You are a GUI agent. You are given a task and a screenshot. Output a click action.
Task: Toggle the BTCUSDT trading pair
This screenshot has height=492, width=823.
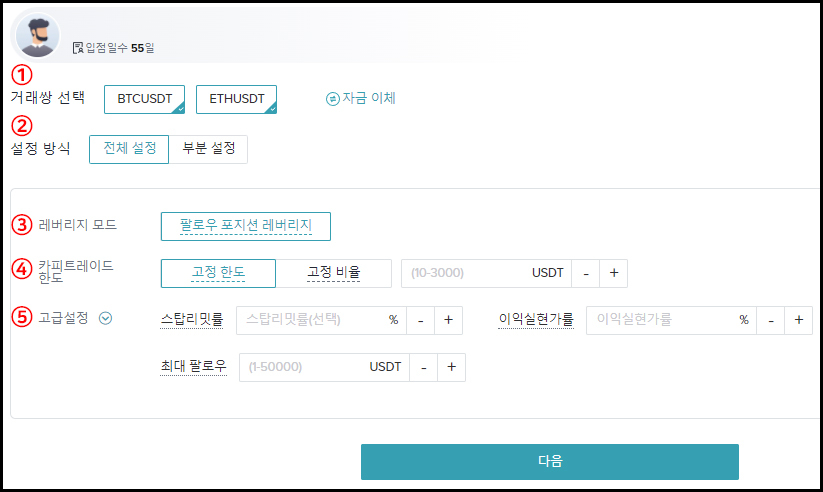[x=144, y=99]
